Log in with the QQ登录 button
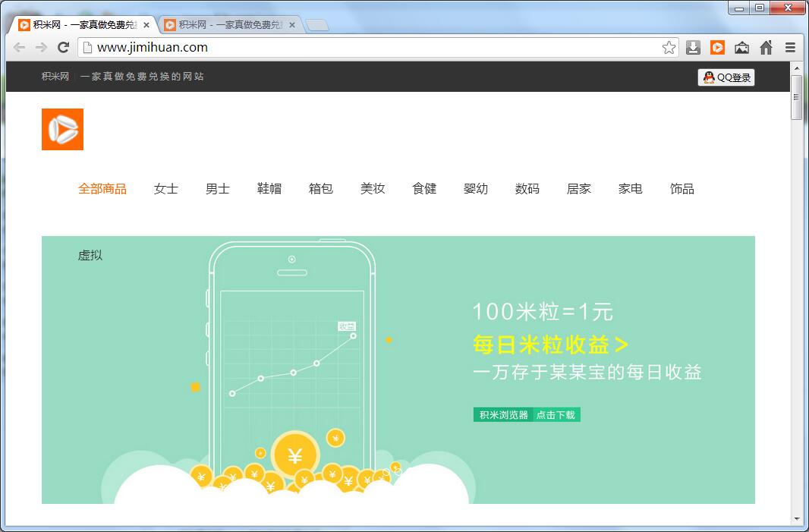The height and width of the screenshot is (532, 809). tap(726, 77)
